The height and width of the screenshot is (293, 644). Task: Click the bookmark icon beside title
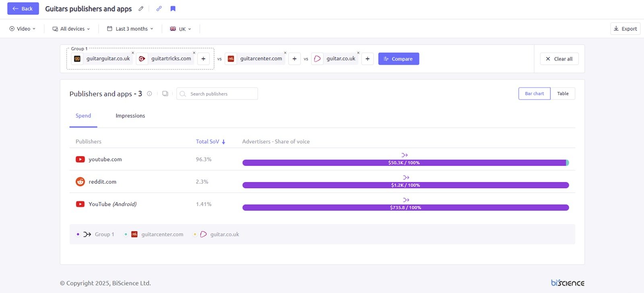coord(173,8)
